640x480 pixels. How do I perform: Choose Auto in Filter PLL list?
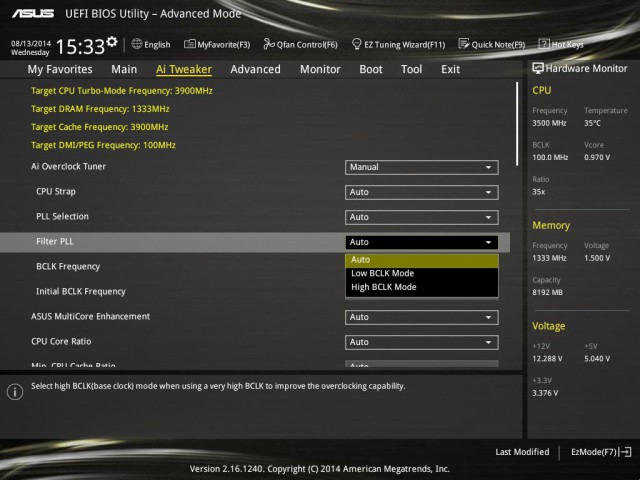click(x=422, y=260)
